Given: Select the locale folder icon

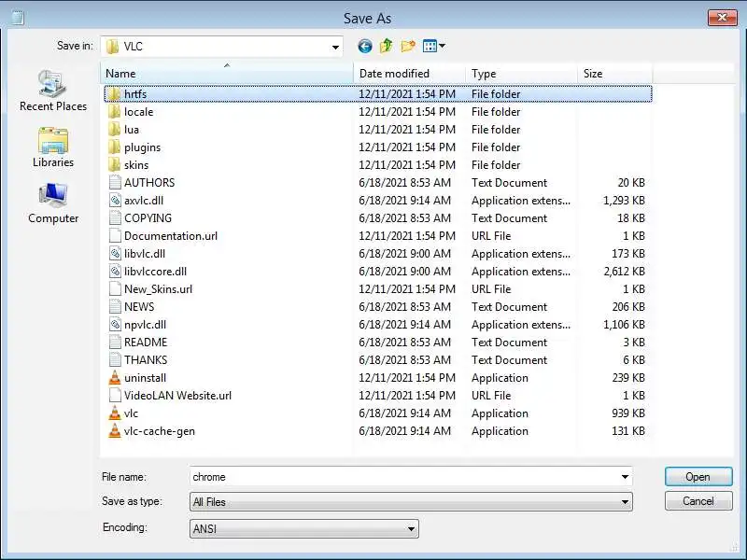Looking at the screenshot, I should point(114,111).
